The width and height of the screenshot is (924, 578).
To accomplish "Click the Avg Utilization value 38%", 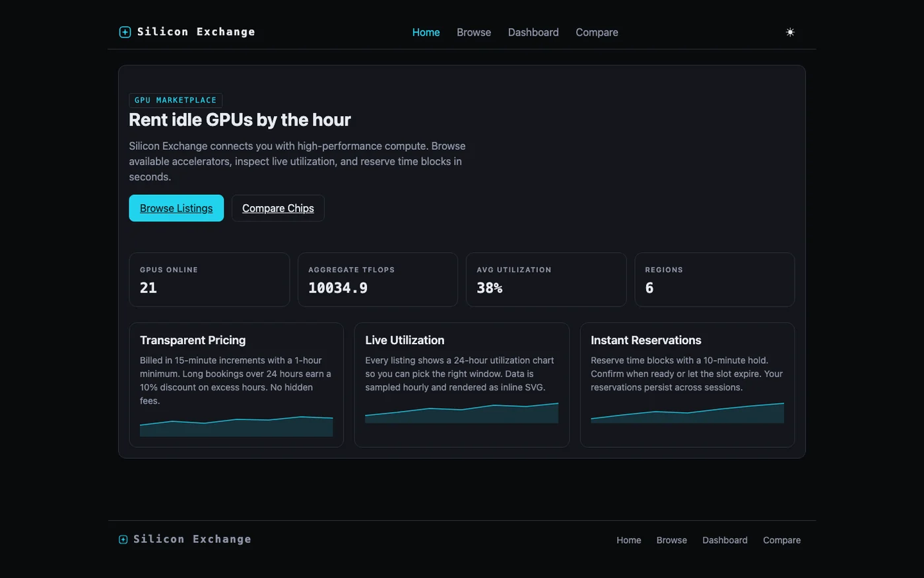I will [490, 288].
